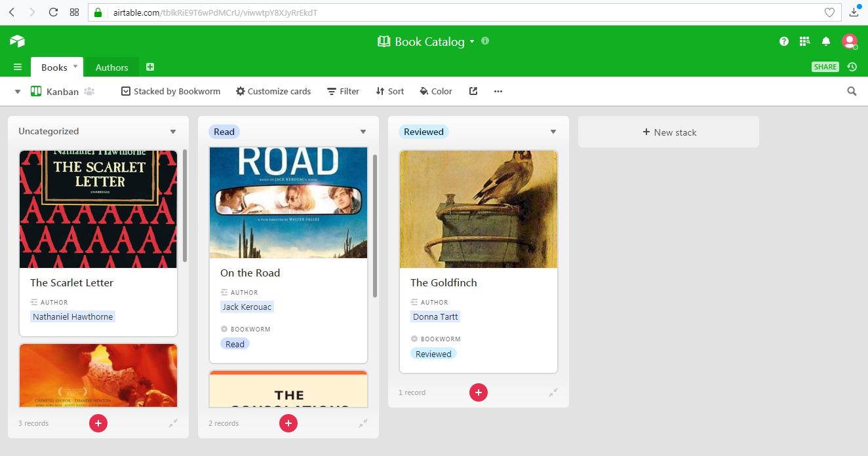This screenshot has width=868, height=456.
Task: Open the Book Catalog base dropdown
Action: pyautogui.click(x=471, y=42)
